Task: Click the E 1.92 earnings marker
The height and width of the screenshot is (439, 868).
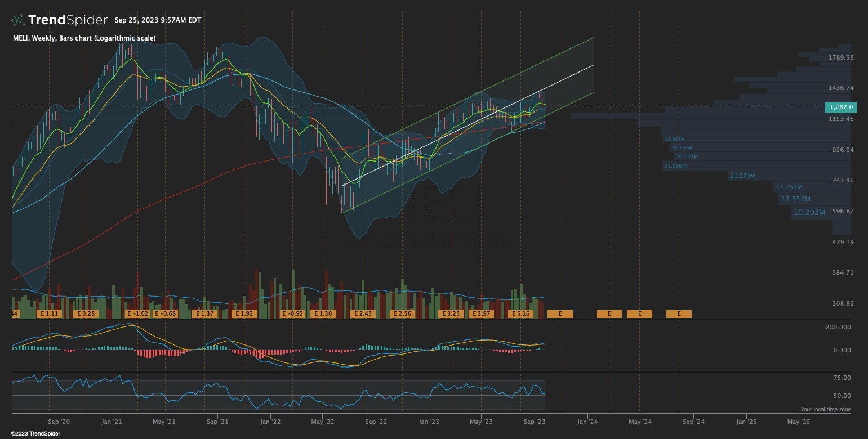Action: (244, 313)
